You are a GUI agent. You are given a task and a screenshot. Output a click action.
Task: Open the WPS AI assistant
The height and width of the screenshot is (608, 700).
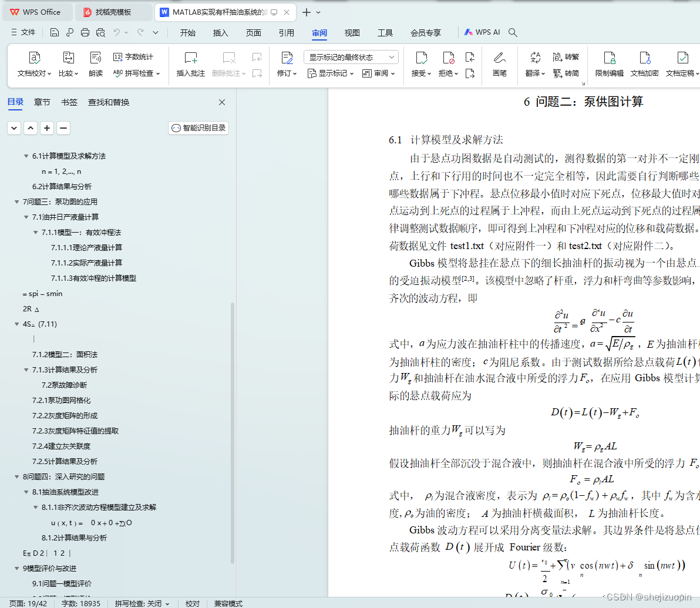pyautogui.click(x=482, y=32)
